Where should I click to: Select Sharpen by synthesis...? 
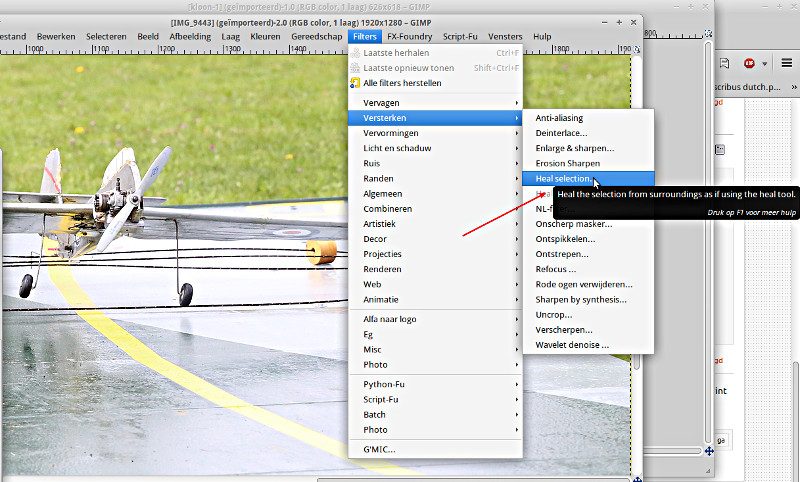[588, 299]
